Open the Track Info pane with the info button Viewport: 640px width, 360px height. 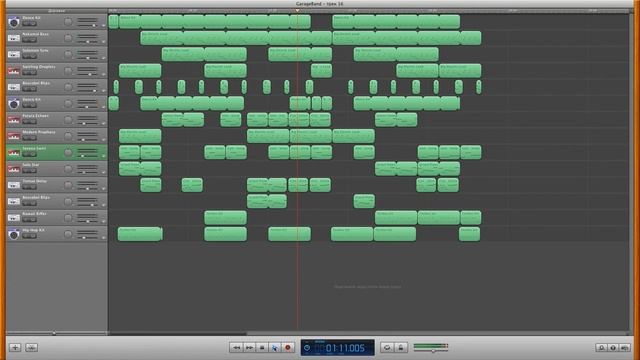(x=613, y=347)
